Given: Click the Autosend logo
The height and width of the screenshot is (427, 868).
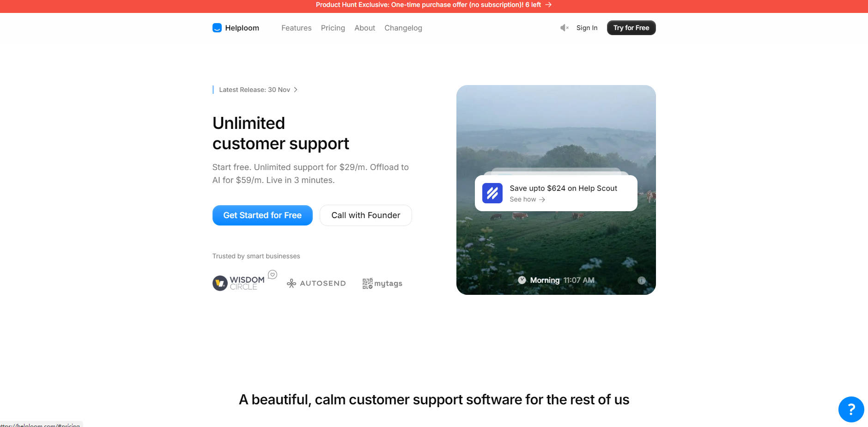Looking at the screenshot, I should coord(316,283).
